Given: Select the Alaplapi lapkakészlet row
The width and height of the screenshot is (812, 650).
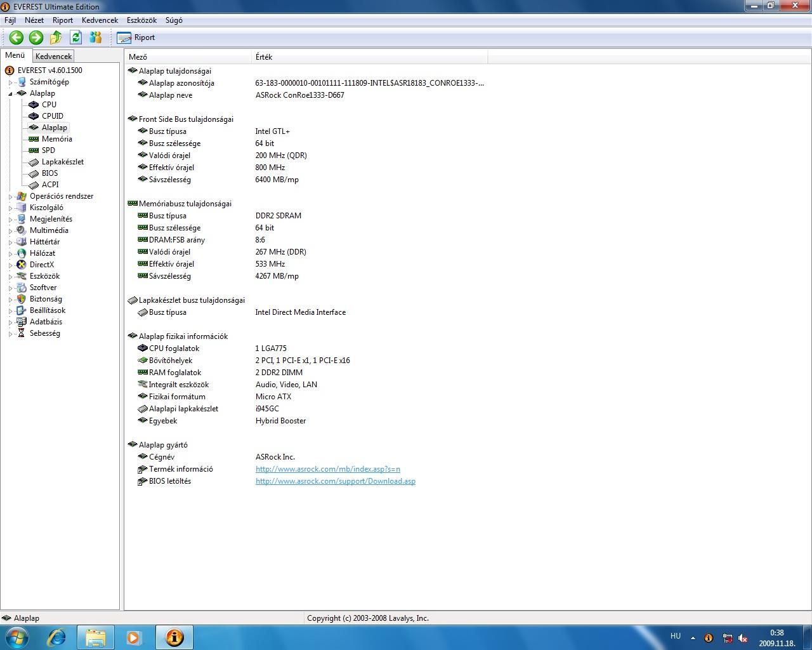Looking at the screenshot, I should pyautogui.click(x=307, y=409).
